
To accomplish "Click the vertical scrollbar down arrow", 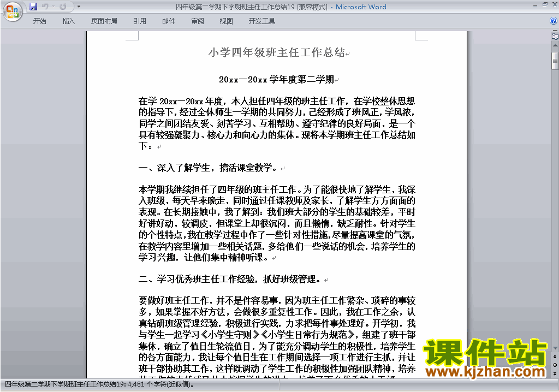I will coord(555,348).
